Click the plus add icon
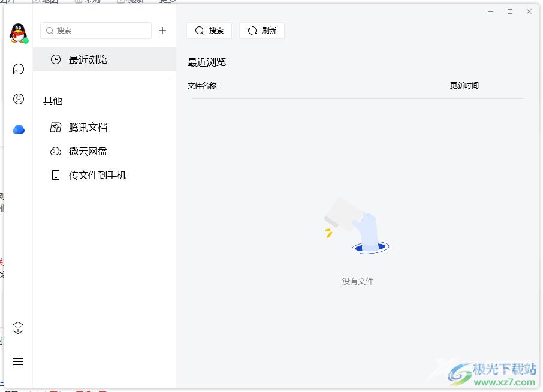The image size is (543, 392). coord(162,31)
